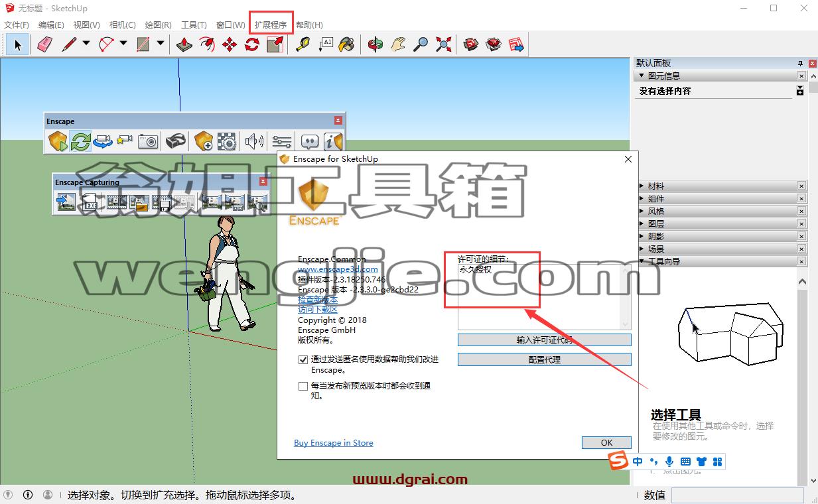This screenshot has height=504, width=818.
Task: Expand the 材料 panel
Action: tap(642, 186)
